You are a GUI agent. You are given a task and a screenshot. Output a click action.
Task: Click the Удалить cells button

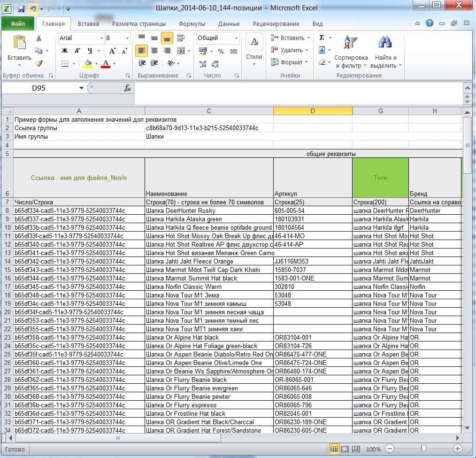point(290,50)
